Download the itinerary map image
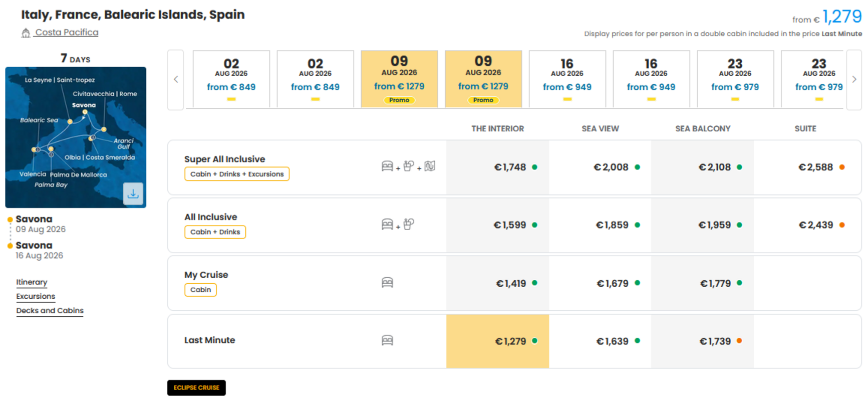This screenshot has height=401, width=868. click(133, 193)
